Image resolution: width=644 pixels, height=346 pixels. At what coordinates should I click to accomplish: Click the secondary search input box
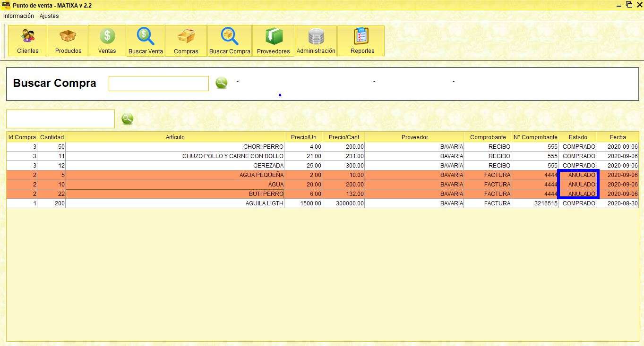pos(60,118)
